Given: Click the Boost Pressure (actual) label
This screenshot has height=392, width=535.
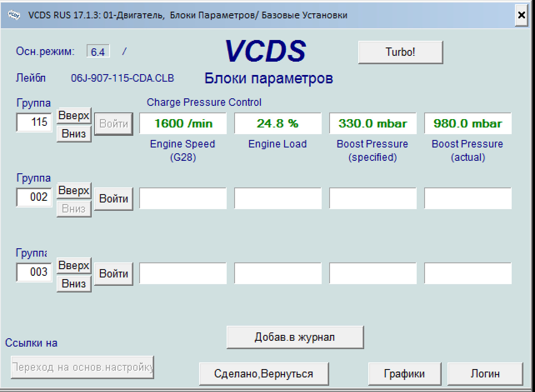Looking at the screenshot, I should (x=467, y=151).
